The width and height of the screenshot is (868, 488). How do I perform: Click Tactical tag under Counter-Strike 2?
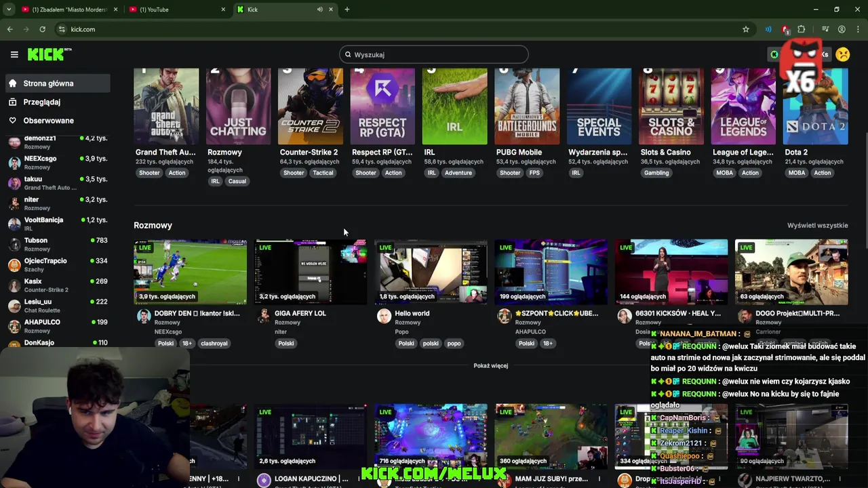tap(323, 173)
